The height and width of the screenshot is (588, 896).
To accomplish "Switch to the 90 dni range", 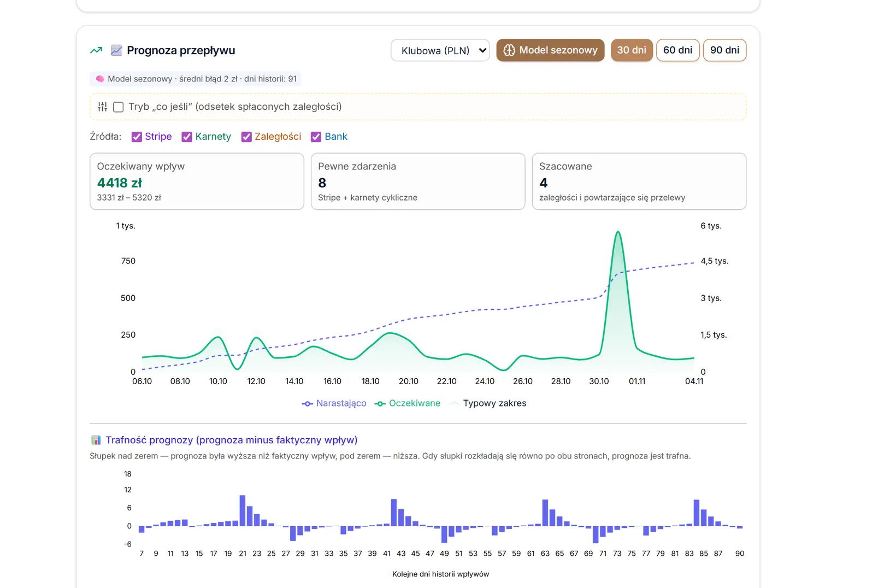I will [x=724, y=50].
